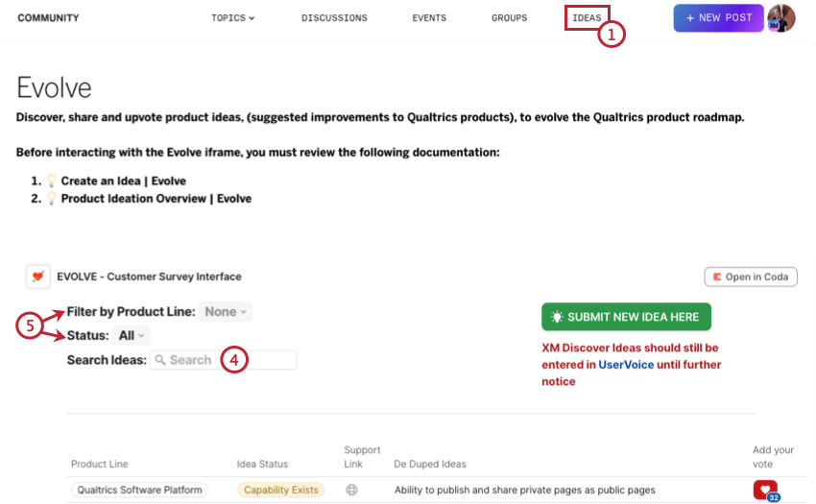Viewport: 816px width, 504px height.
Task: Click the magnifier icon in Search Ideas
Action: coord(160,360)
